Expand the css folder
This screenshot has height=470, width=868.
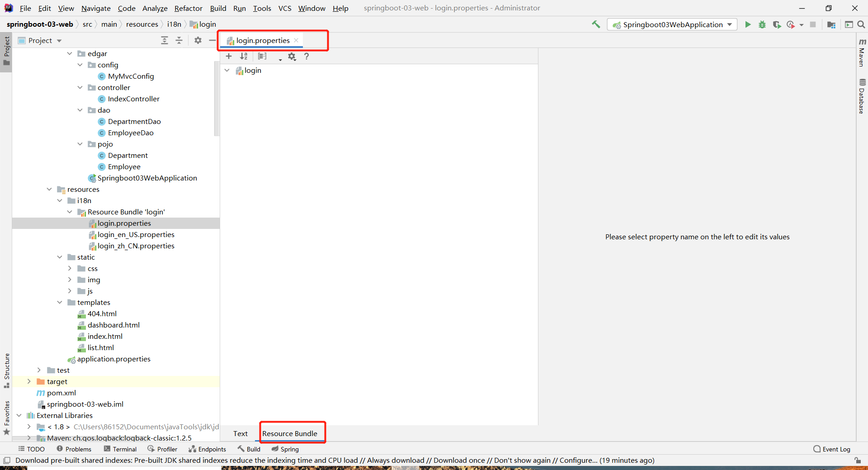click(x=70, y=268)
